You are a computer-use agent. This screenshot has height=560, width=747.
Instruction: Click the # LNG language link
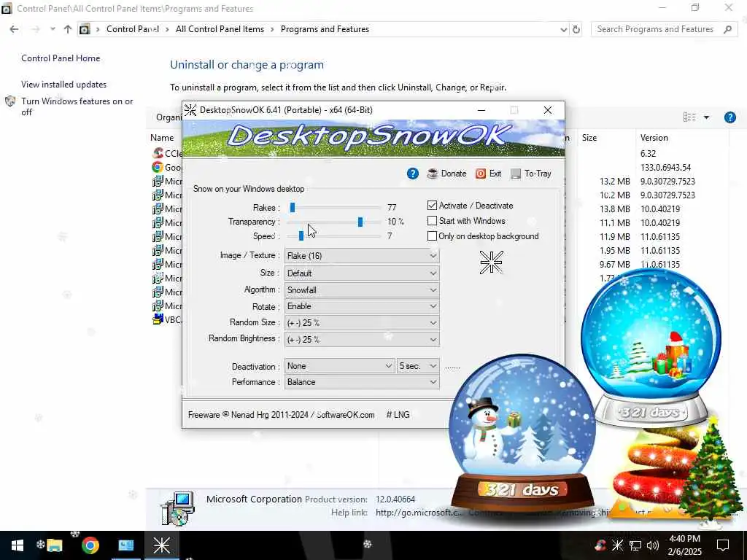point(398,415)
